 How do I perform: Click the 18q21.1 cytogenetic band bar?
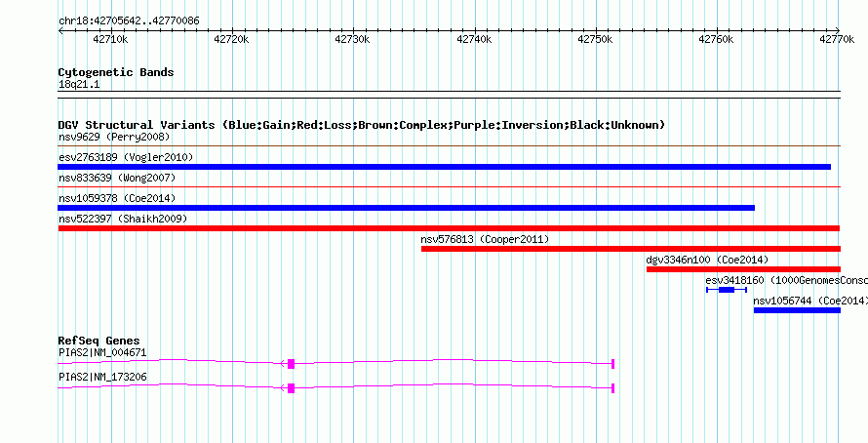click(449, 95)
